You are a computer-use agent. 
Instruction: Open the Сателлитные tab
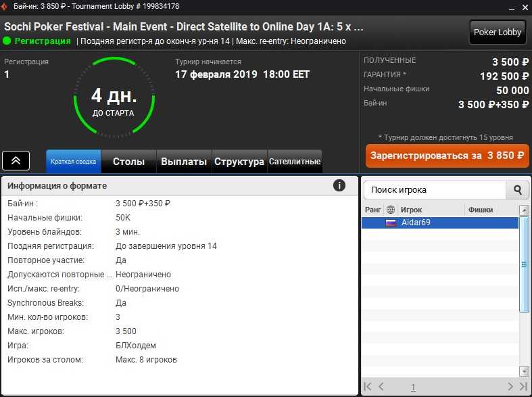click(x=295, y=162)
